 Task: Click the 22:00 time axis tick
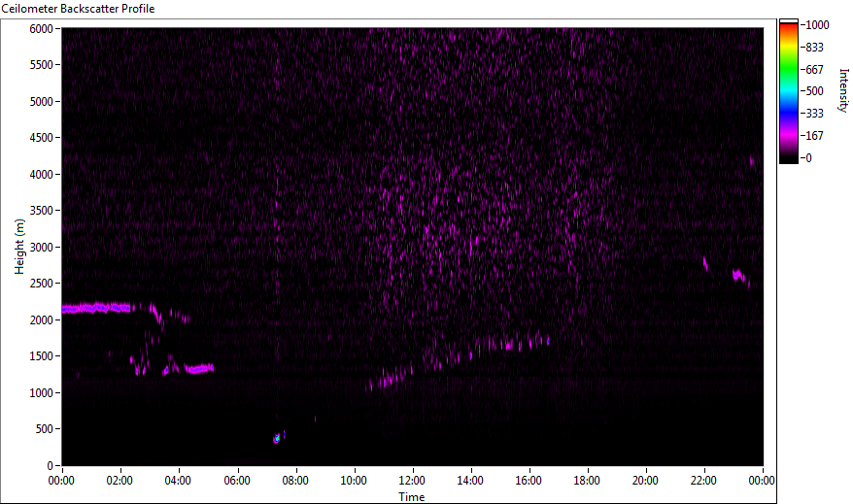(703, 481)
